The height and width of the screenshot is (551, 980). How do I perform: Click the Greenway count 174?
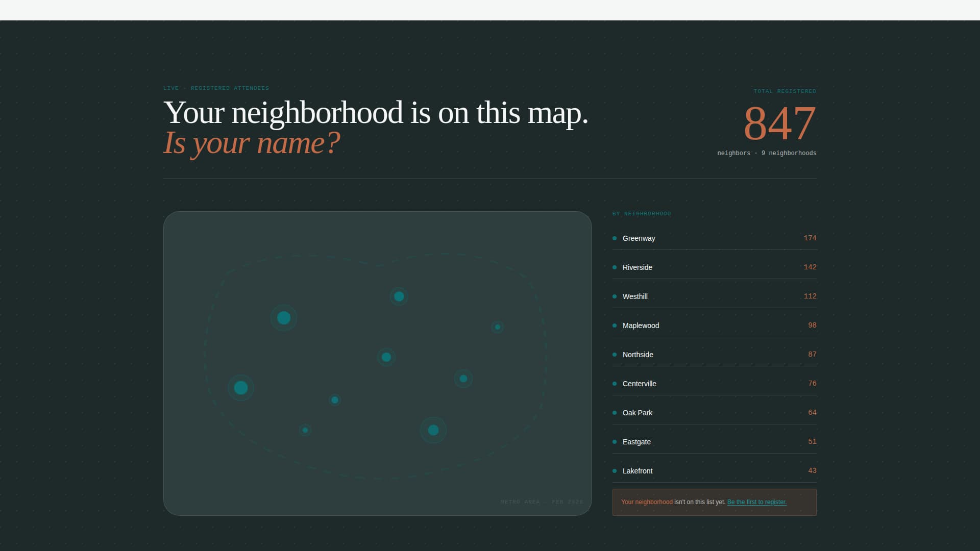tap(810, 238)
